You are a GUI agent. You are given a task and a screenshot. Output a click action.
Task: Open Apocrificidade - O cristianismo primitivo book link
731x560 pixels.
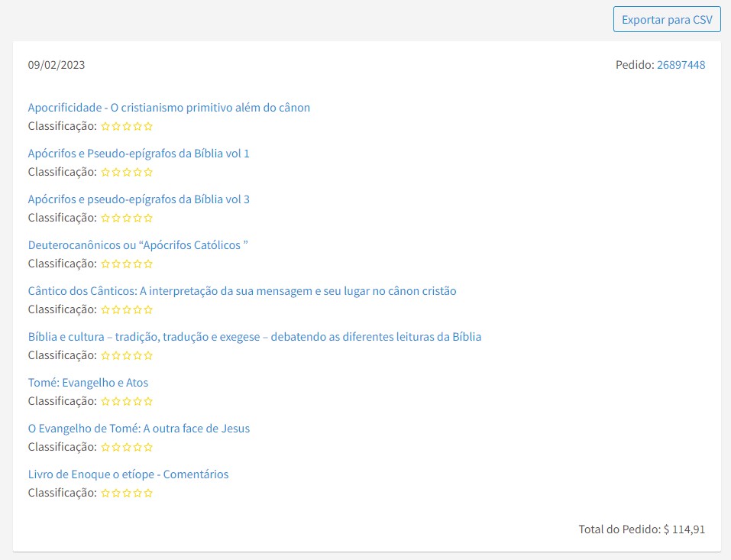169,108
